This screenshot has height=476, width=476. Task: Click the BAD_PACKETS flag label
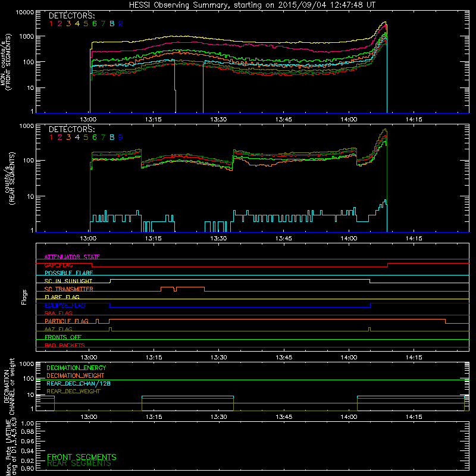coord(65,345)
